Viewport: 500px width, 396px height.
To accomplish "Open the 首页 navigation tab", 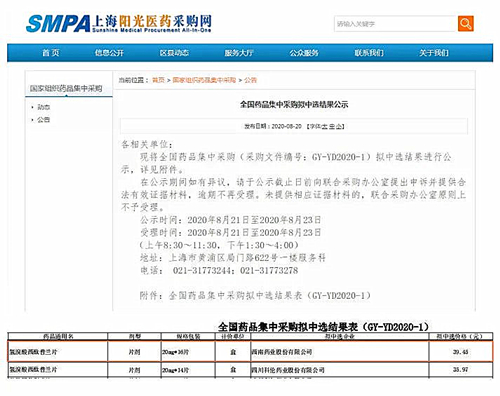I will (x=51, y=53).
